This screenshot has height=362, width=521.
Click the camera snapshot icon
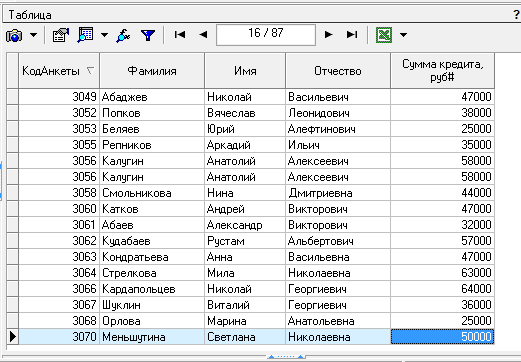click(x=14, y=35)
